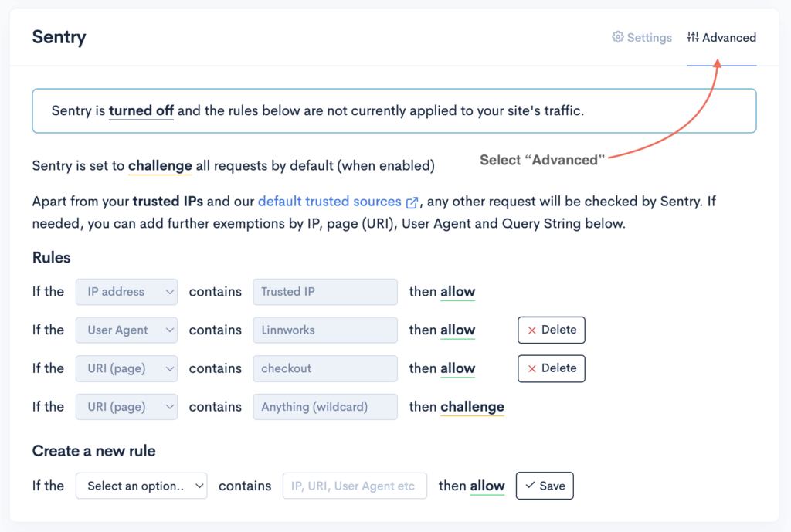Click the red X icon on the Linnworks rule

click(531, 330)
